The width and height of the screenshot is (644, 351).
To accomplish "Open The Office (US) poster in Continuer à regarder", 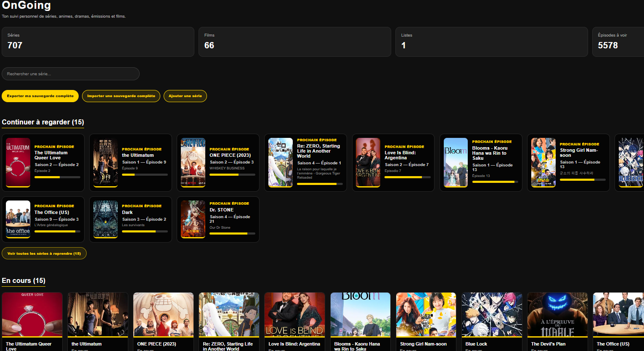I will pyautogui.click(x=18, y=219).
